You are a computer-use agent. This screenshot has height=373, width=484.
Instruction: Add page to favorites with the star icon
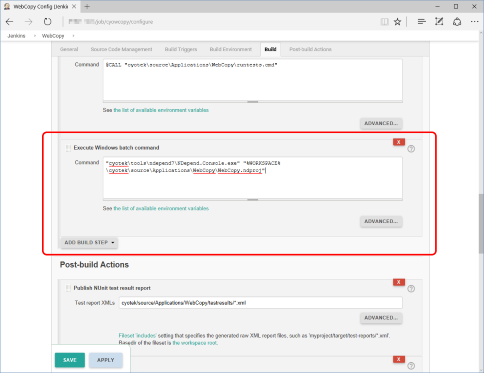point(397,22)
